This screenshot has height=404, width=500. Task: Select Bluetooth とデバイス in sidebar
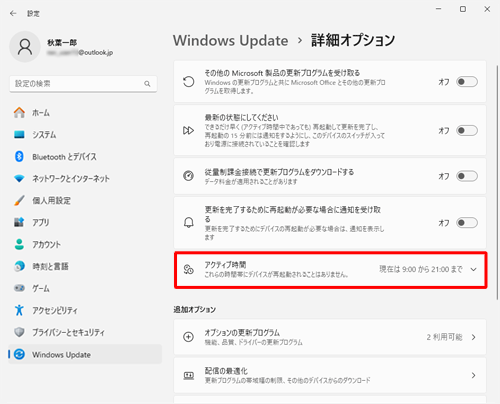85,156
